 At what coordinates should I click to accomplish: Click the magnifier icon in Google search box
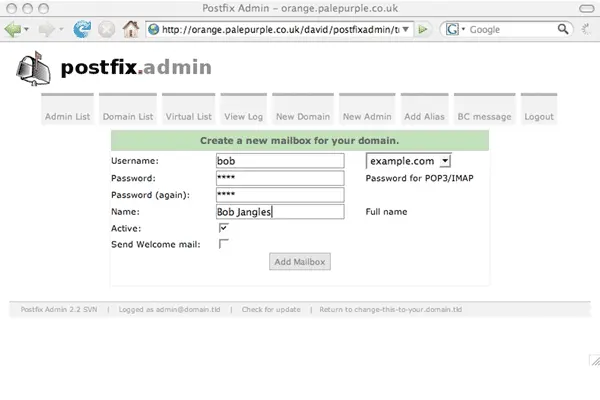[x=562, y=30]
